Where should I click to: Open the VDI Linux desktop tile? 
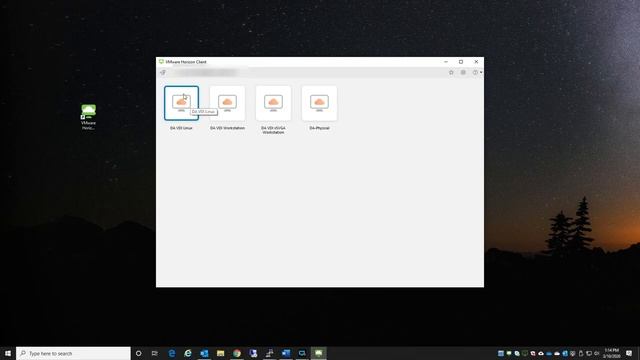click(181, 103)
